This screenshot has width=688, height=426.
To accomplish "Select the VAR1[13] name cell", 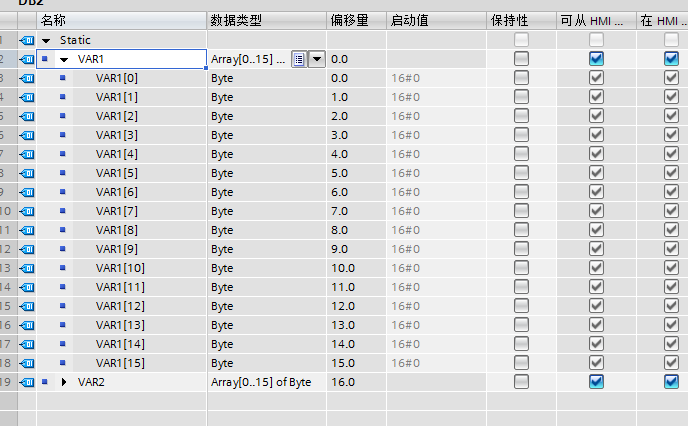I will tap(140, 325).
